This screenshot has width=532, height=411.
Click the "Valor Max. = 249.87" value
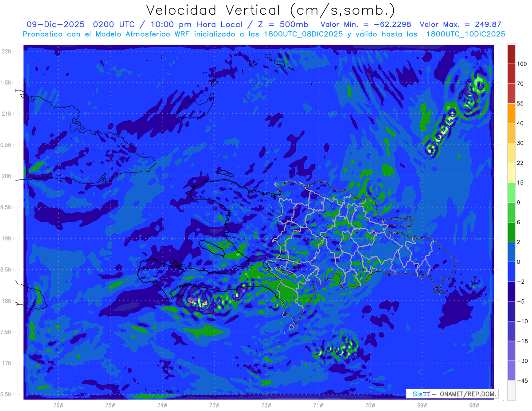click(460, 24)
